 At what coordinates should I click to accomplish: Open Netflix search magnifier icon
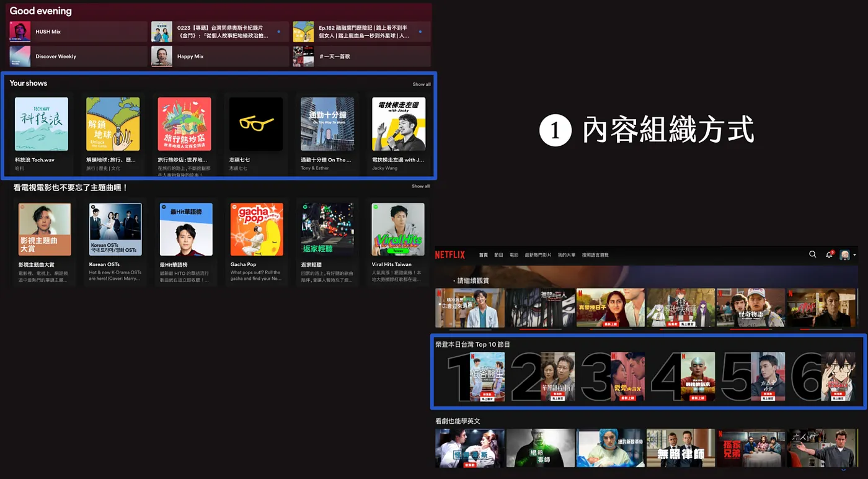click(813, 254)
